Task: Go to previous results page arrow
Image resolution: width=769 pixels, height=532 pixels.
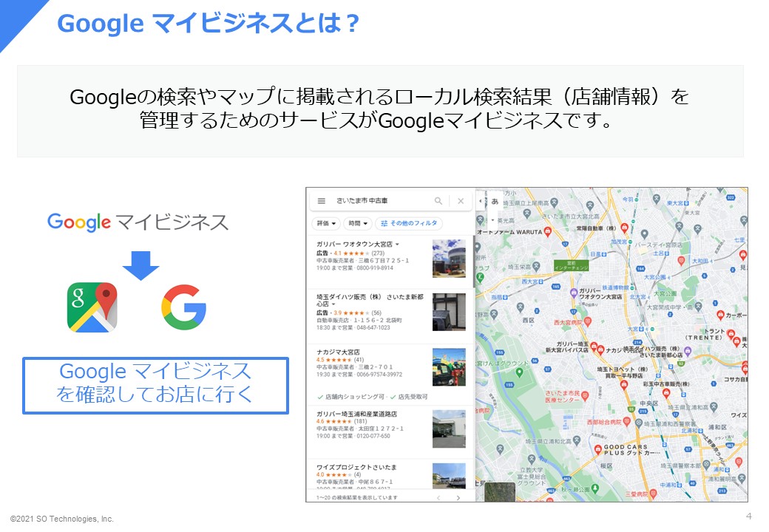Action: [438, 498]
